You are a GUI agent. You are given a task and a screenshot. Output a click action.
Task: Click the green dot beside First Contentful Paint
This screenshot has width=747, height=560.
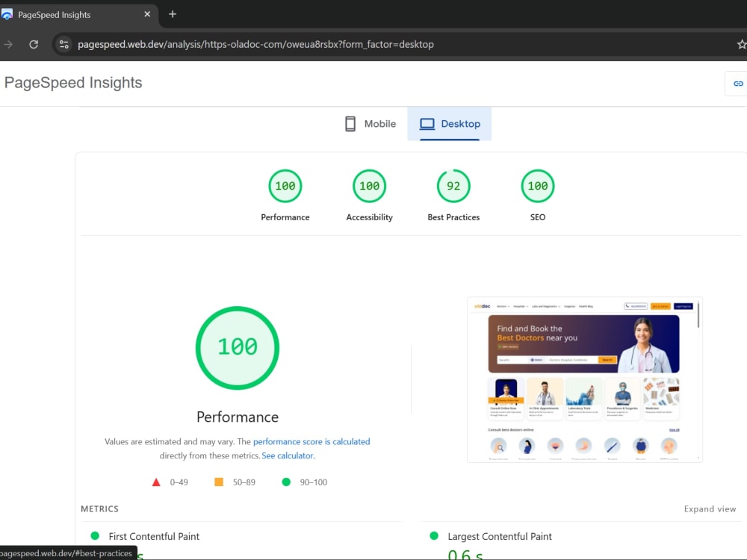point(95,535)
